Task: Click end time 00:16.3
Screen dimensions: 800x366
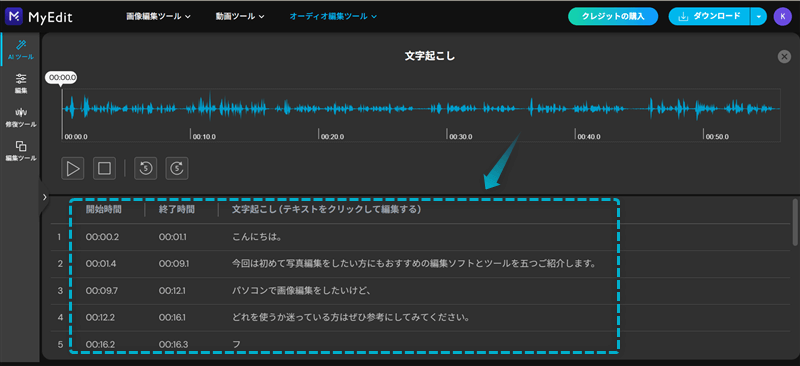Action: pos(173,345)
